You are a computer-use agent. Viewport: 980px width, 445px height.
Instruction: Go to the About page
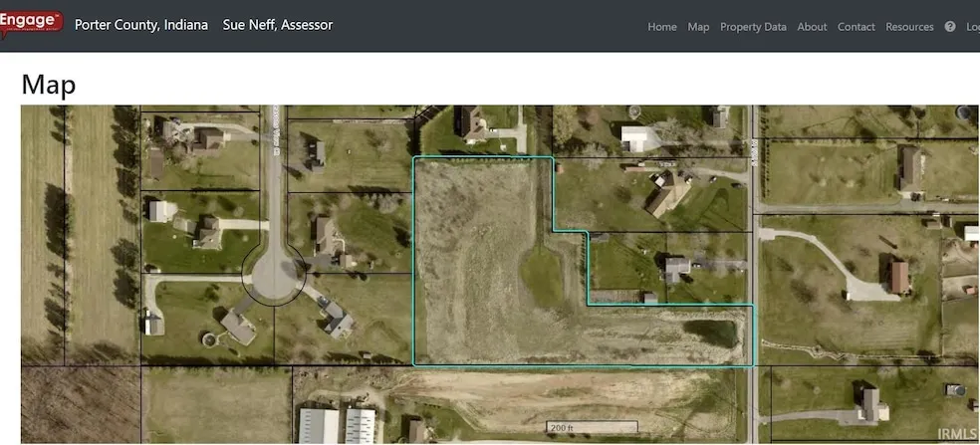point(812,27)
